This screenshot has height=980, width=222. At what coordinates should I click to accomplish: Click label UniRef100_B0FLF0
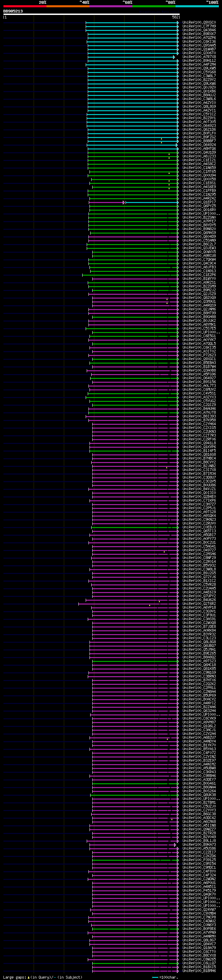[199, 133]
